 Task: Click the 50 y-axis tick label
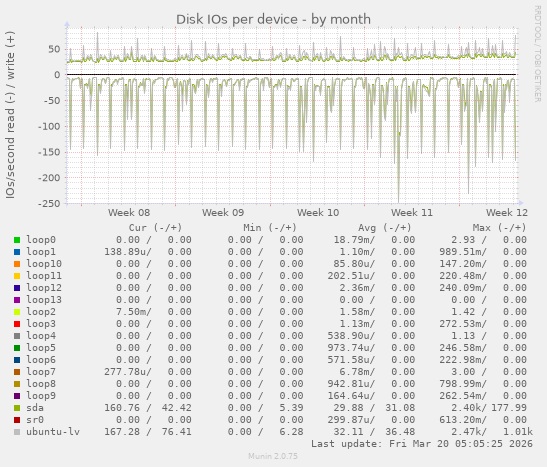coord(54,49)
